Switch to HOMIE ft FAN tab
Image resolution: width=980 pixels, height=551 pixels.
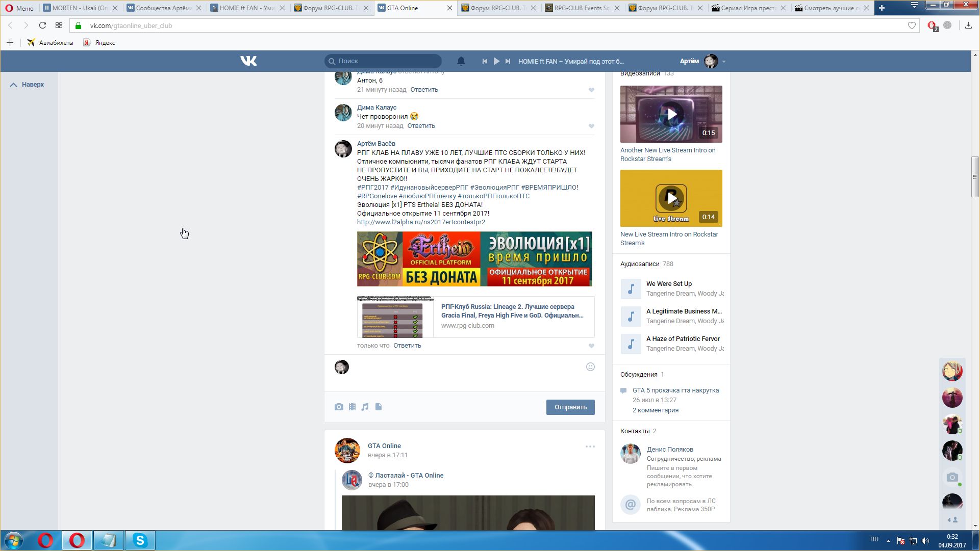pyautogui.click(x=247, y=8)
